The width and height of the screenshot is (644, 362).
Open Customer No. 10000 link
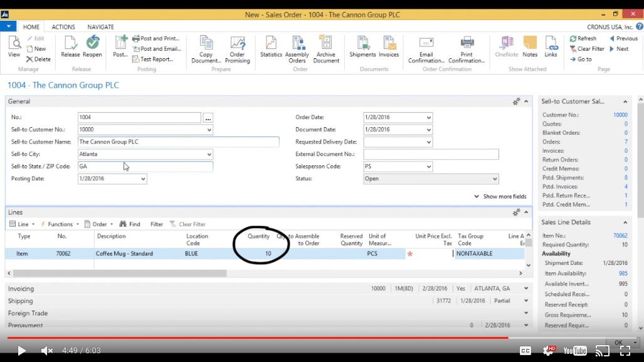click(x=620, y=115)
